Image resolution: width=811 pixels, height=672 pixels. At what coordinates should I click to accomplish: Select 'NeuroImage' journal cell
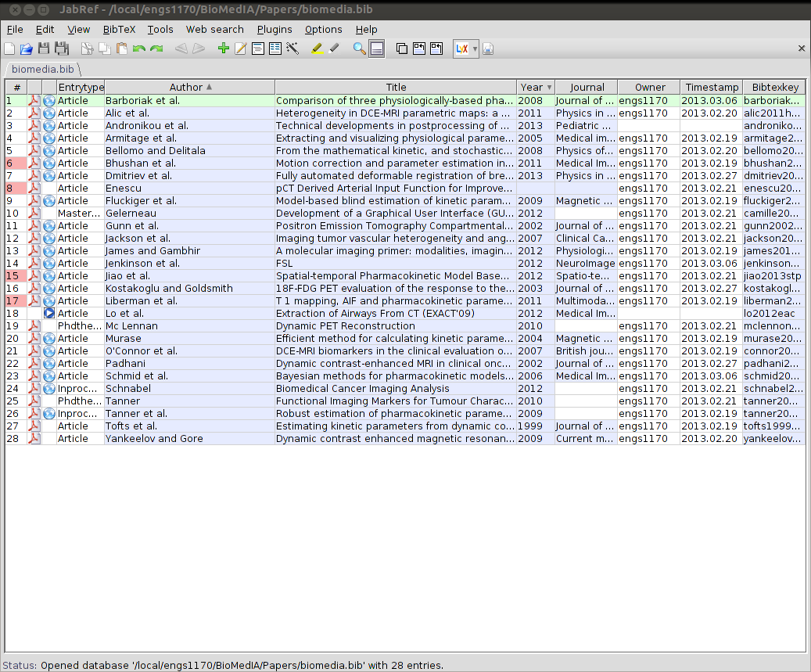click(x=586, y=263)
